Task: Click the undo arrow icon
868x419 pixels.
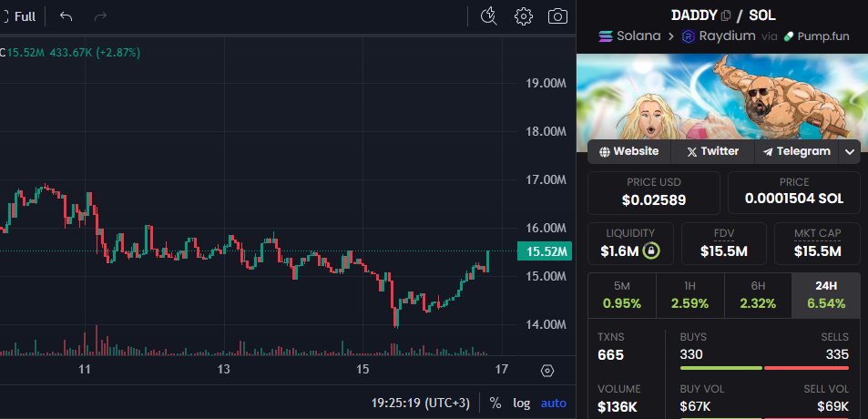Action: [x=66, y=16]
